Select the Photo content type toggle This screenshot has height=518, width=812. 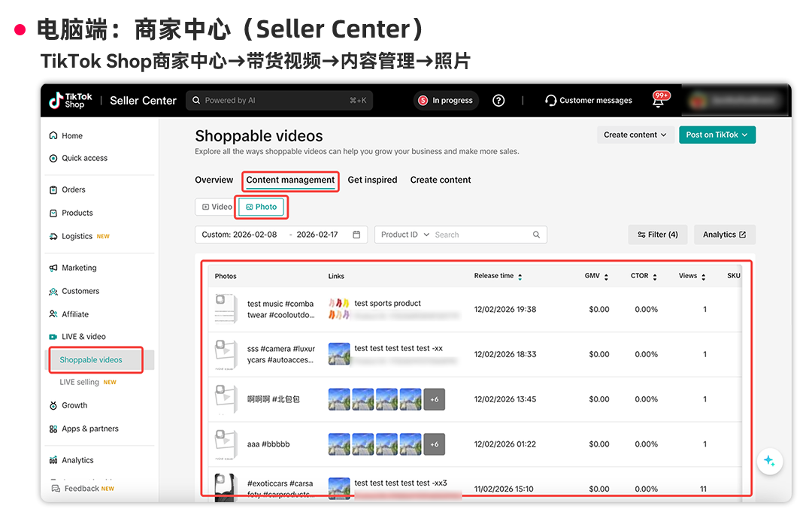(262, 207)
